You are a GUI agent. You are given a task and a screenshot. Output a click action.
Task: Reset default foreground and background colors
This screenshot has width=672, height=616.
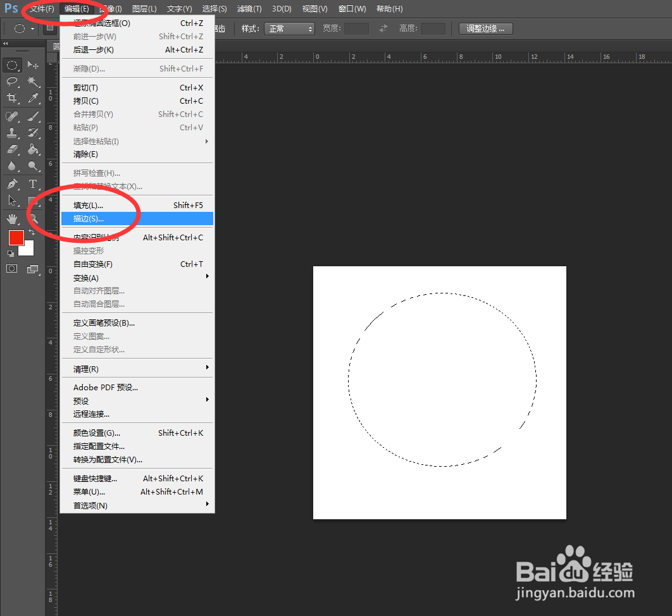click(x=11, y=254)
